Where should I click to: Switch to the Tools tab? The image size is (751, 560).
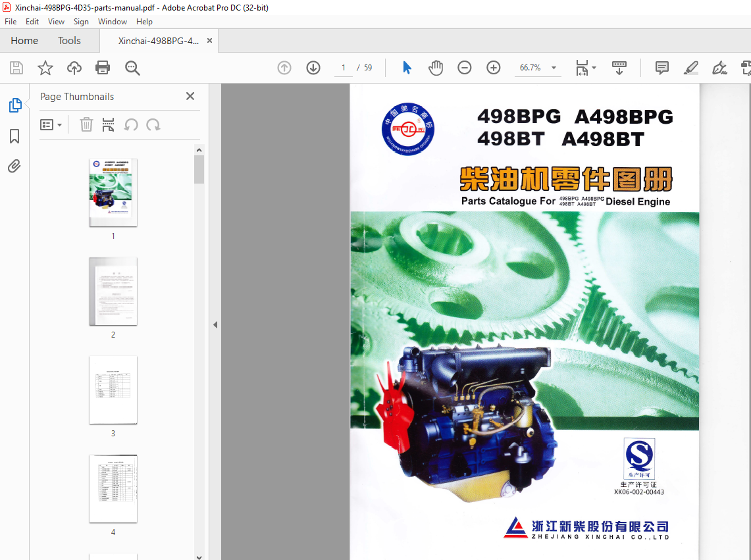70,41
